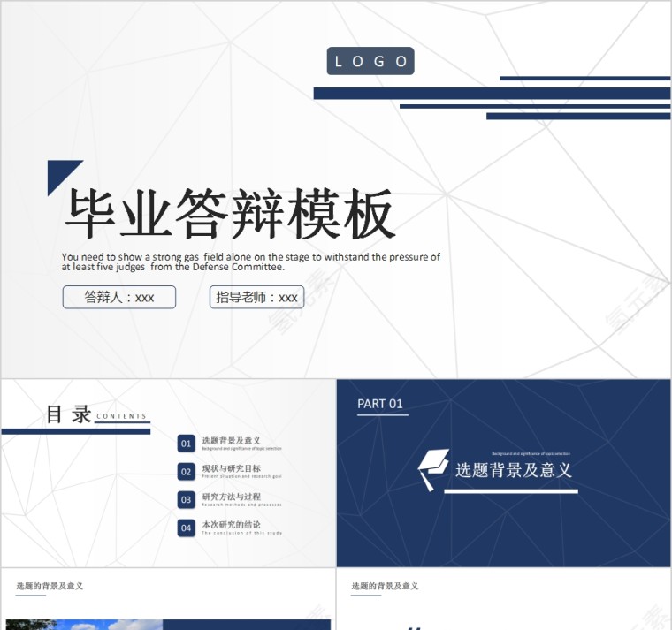
Task: Select the English subtitle about the Defense Committee
Action: (251, 262)
